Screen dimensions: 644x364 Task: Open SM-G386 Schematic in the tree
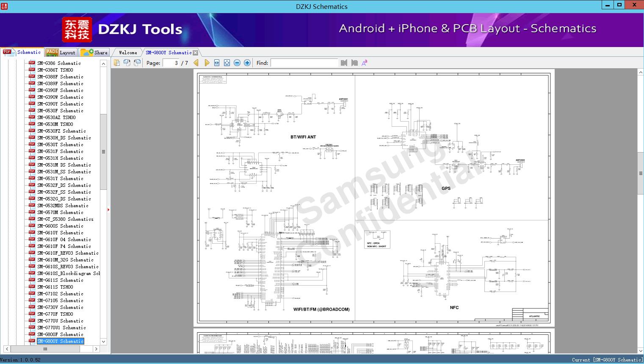point(59,63)
